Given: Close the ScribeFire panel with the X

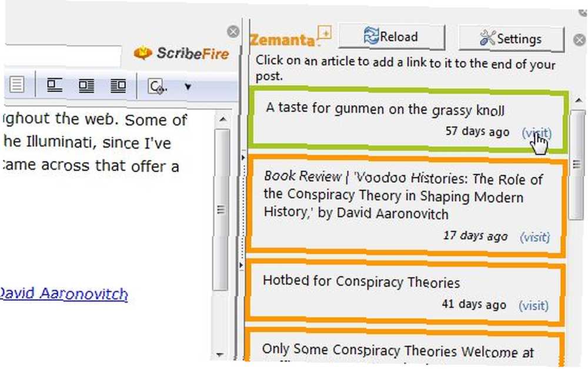Looking at the screenshot, I should (233, 32).
